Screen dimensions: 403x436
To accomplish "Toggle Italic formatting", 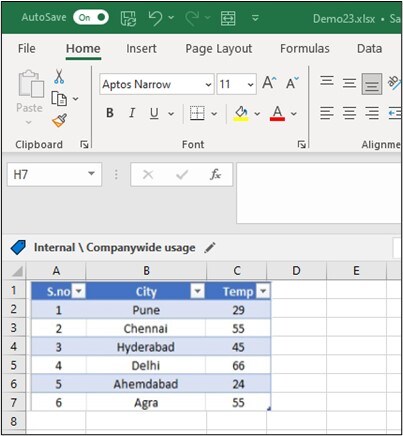I will 132,113.
